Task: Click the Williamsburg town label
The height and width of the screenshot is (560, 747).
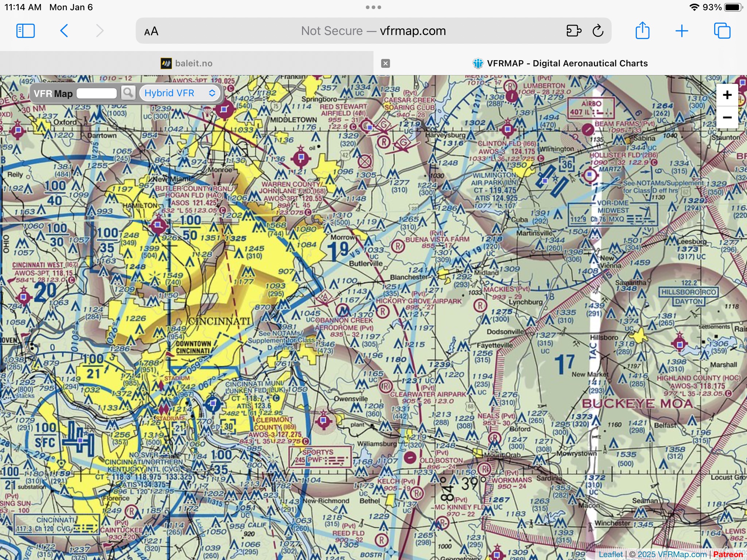Action: coord(377,444)
